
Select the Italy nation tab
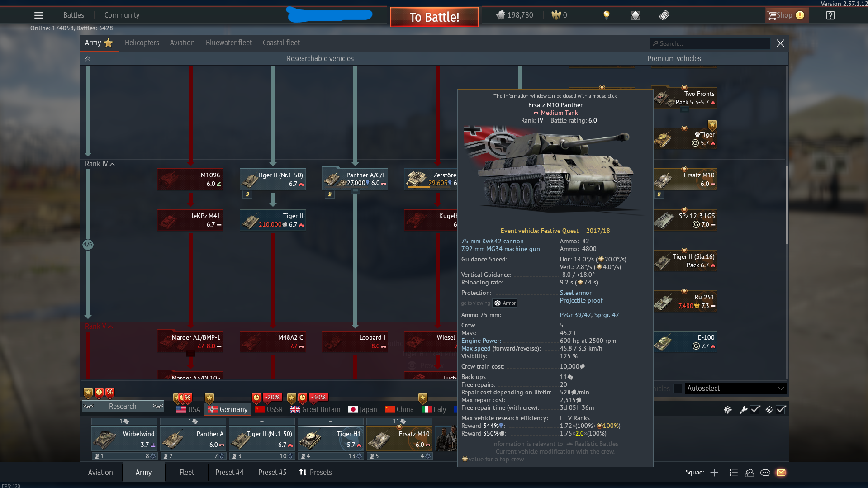click(x=434, y=410)
